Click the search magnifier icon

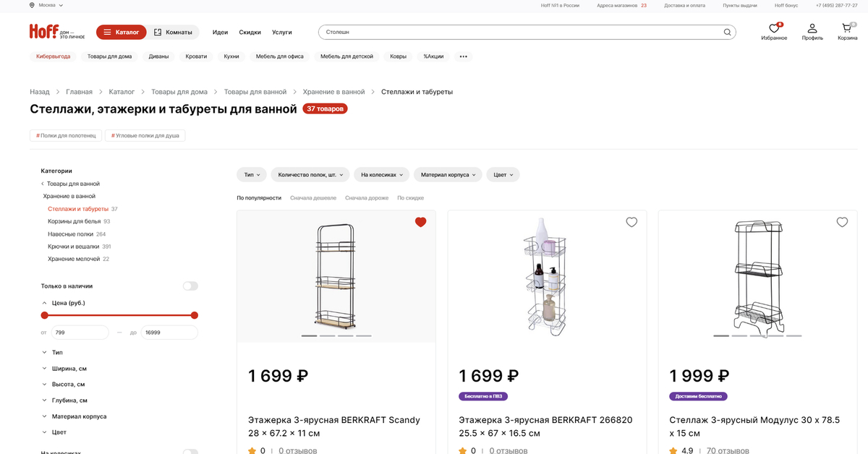tap(727, 32)
